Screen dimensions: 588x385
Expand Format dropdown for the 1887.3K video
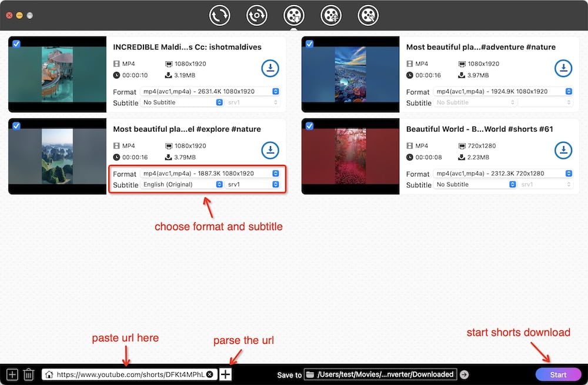pyautogui.click(x=210, y=174)
